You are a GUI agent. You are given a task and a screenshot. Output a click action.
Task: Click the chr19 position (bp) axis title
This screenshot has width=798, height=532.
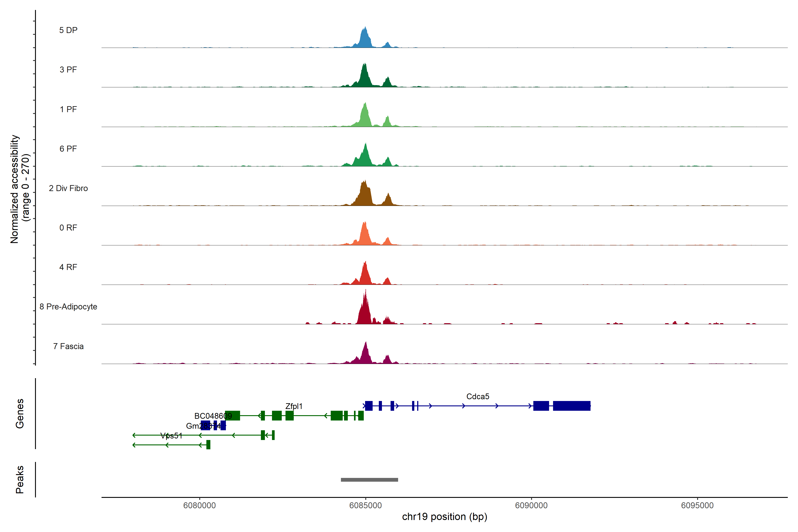tap(444, 517)
